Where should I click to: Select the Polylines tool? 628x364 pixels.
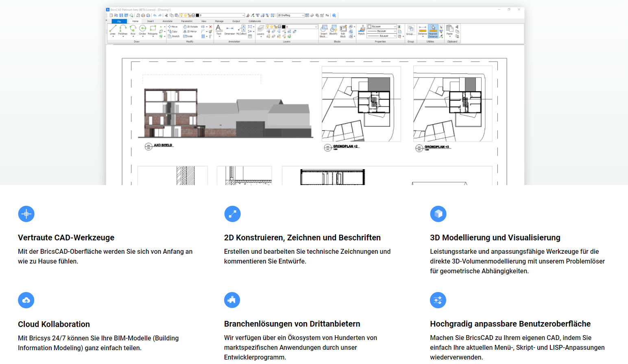(x=123, y=30)
